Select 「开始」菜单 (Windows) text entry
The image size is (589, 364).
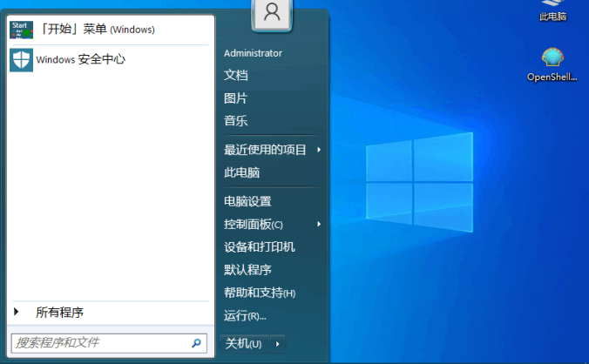tap(98, 30)
